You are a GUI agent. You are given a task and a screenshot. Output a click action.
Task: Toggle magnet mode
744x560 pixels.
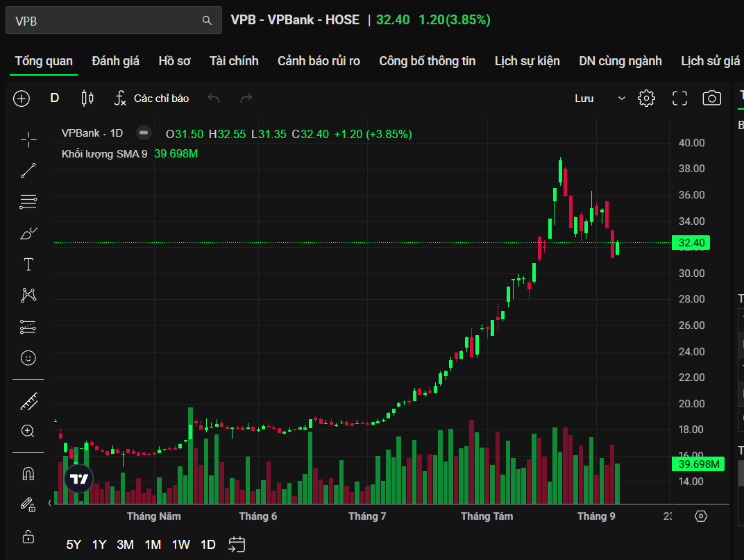pyautogui.click(x=28, y=474)
